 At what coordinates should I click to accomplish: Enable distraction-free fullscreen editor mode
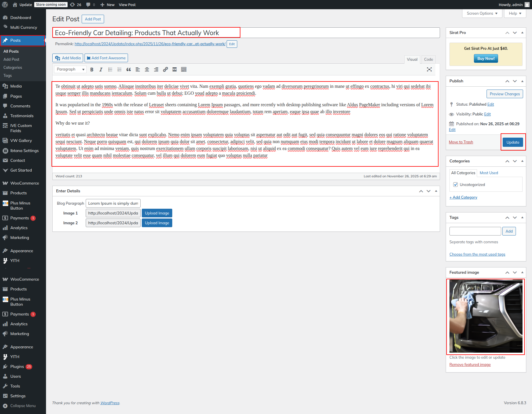(x=429, y=69)
